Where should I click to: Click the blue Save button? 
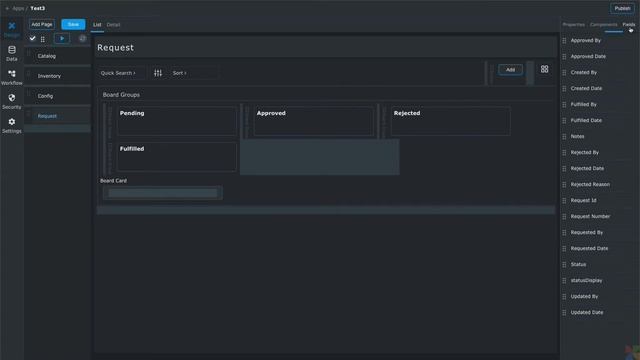tap(73, 24)
